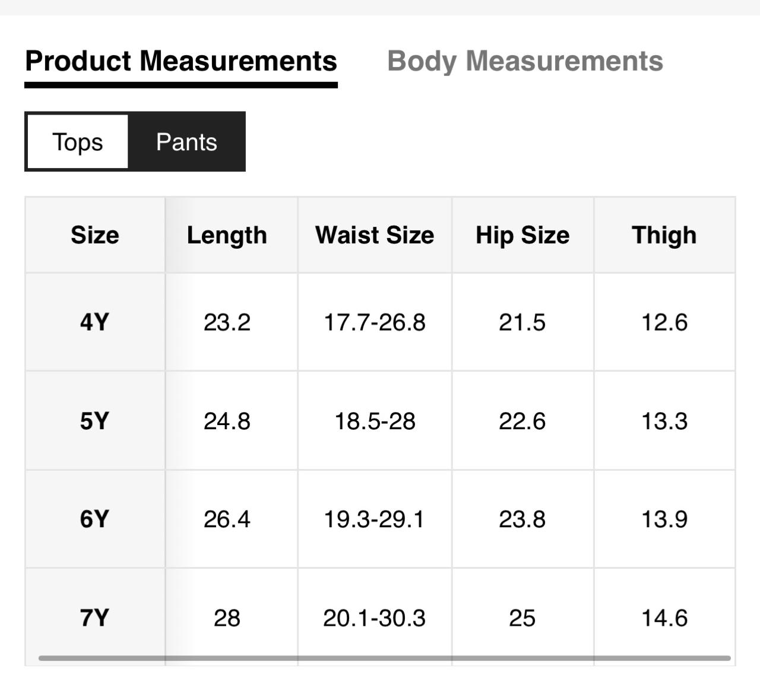Switch to the Body Measurements tab
Screen dimensions: 760x700
(x=525, y=61)
